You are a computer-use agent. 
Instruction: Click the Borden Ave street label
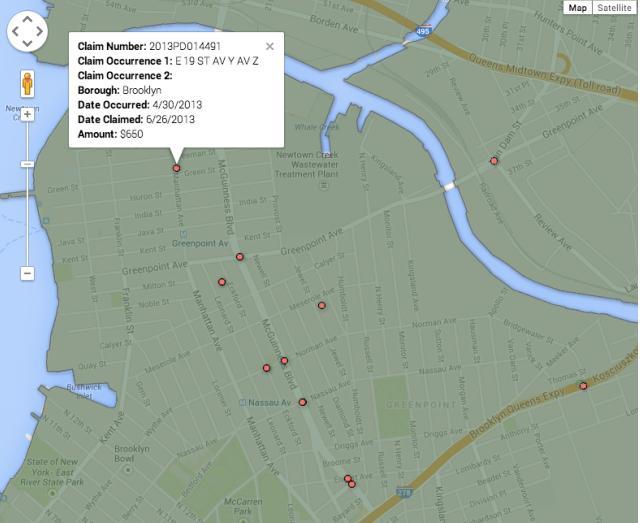334,24
